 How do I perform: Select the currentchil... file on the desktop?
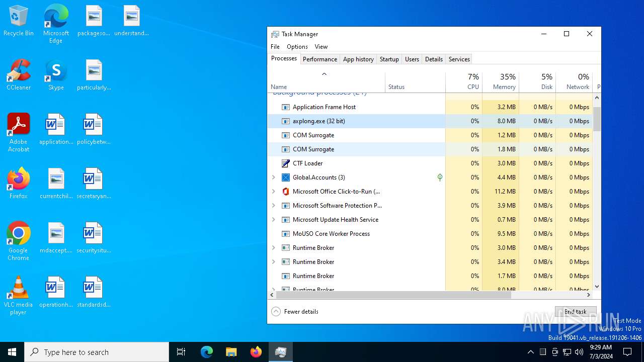pos(56,184)
